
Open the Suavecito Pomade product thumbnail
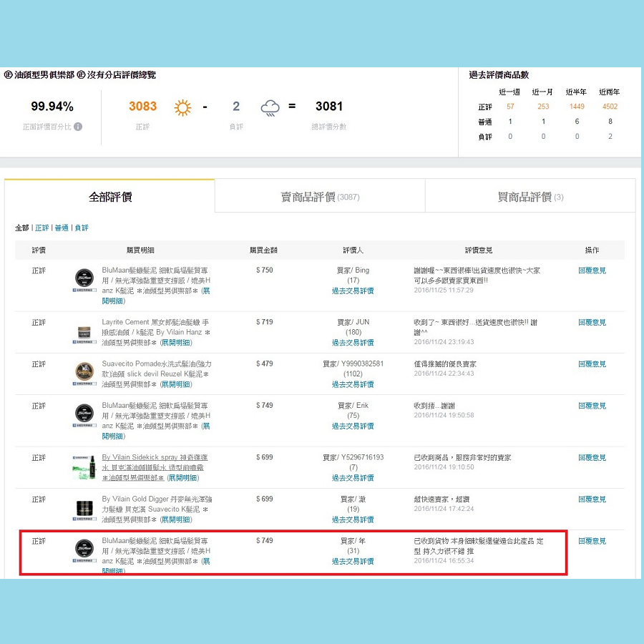coord(84,373)
